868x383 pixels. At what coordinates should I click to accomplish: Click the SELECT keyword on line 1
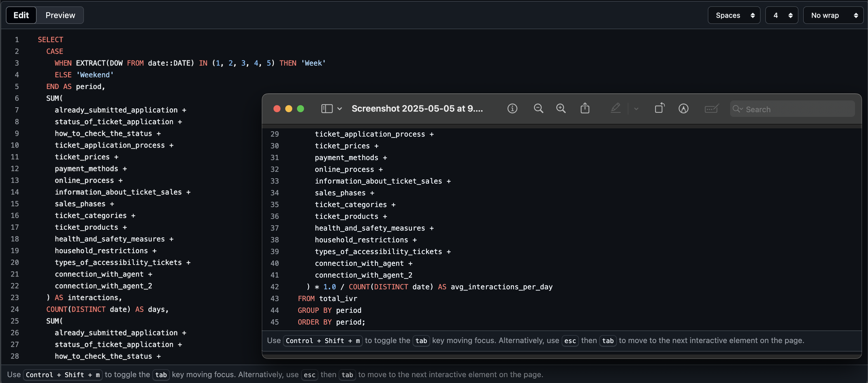pos(51,40)
